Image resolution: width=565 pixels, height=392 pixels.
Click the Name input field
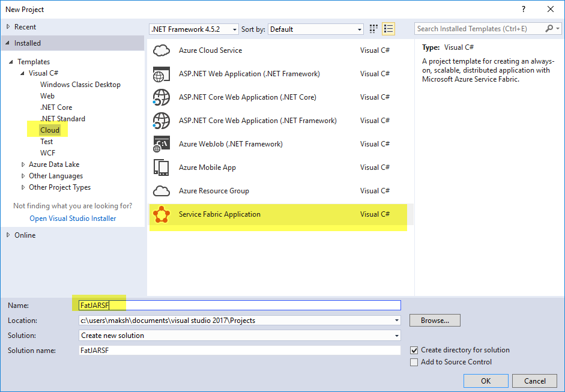click(240, 305)
